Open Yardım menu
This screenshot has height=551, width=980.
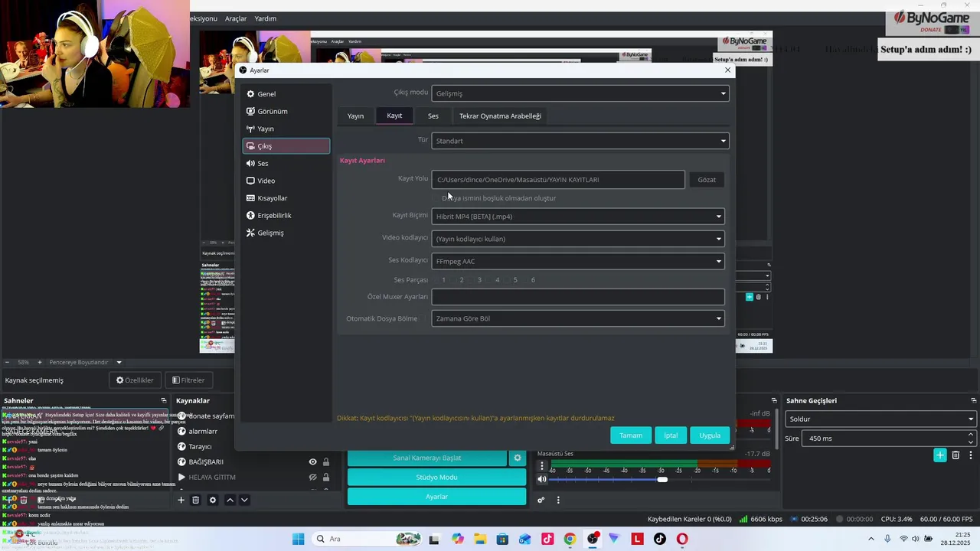tap(265, 18)
